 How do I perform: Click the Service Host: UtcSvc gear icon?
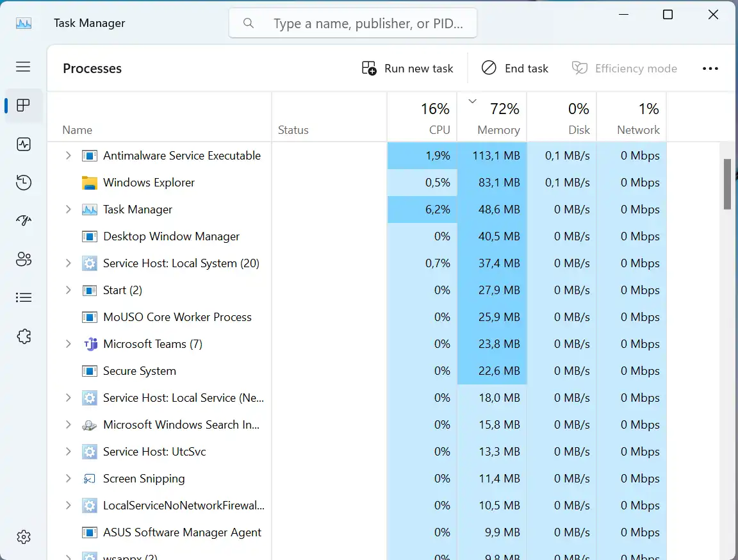point(90,452)
